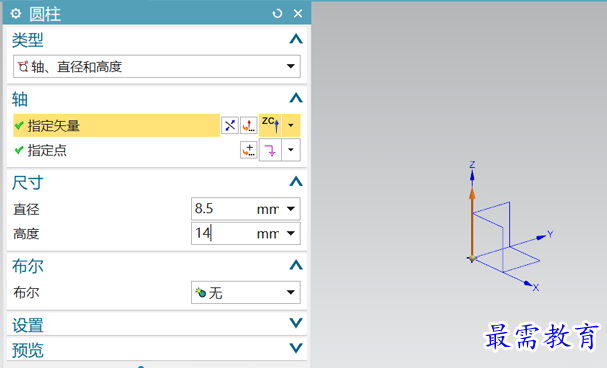The width and height of the screenshot is (607, 368).
Task: Click the reverse direction vector icon
Action: 230,125
